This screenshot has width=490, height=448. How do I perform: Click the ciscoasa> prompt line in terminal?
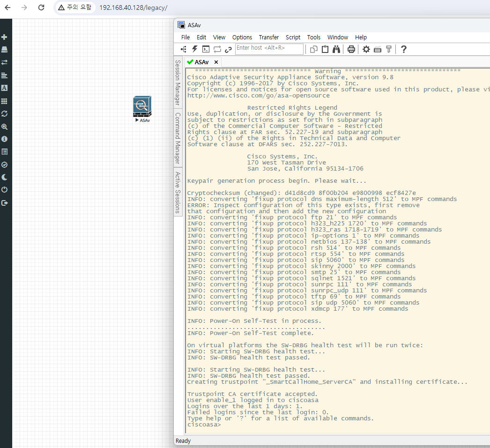pyautogui.click(x=204, y=425)
